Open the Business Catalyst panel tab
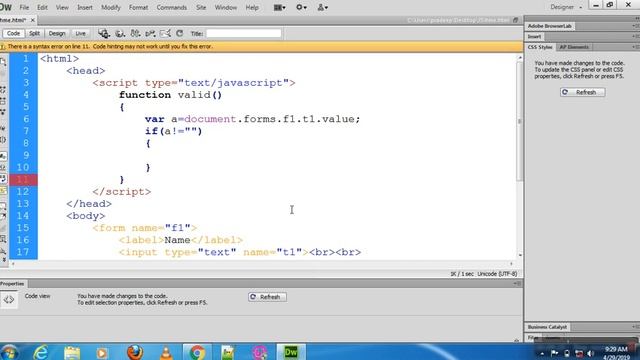640x360 pixels. [547, 327]
